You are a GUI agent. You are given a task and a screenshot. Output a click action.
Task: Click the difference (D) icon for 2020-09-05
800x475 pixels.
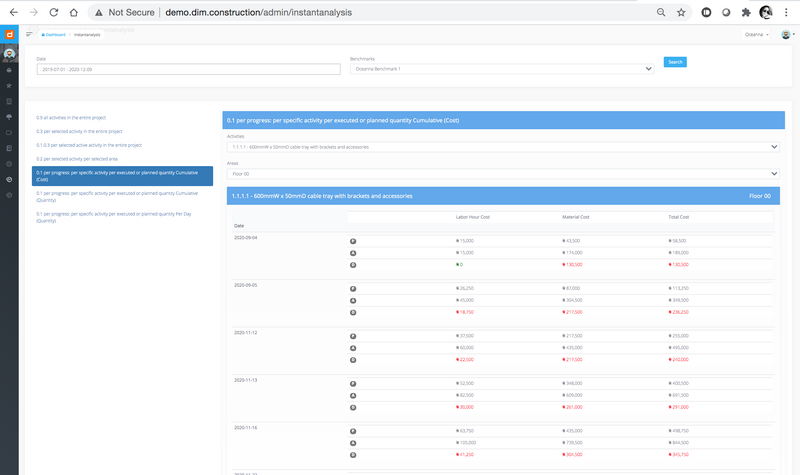[353, 312]
